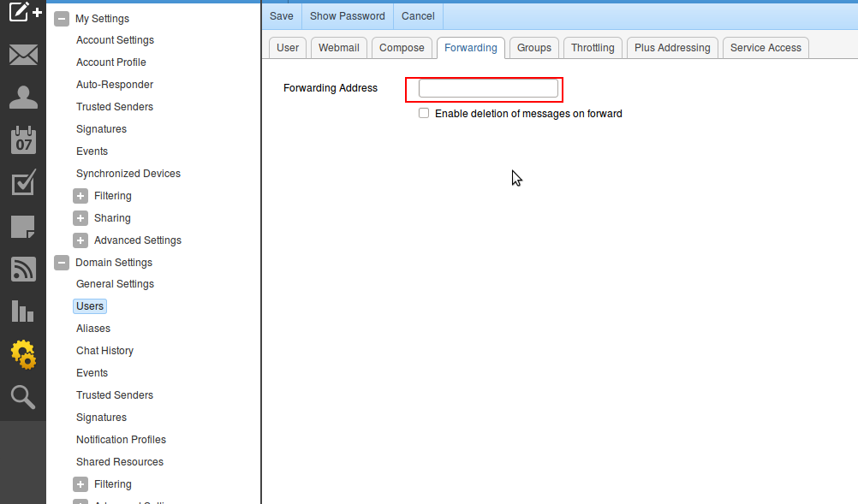Screen dimensions: 858x504
Task: Open Events under My Settings
Action: [x=92, y=151]
